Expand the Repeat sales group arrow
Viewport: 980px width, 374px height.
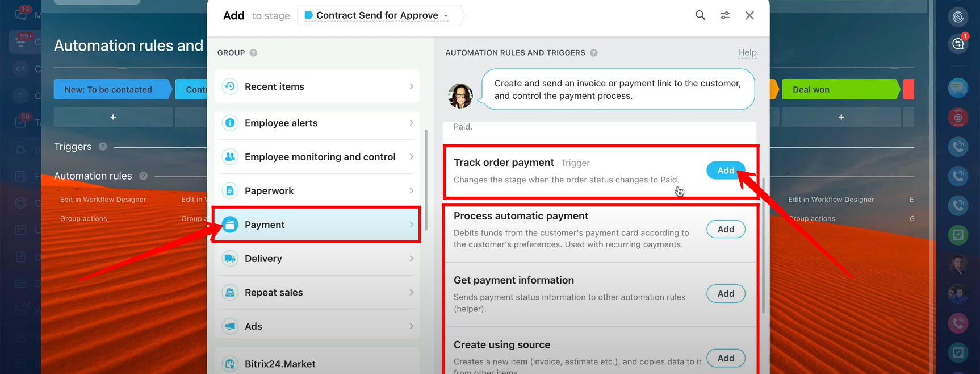(411, 292)
